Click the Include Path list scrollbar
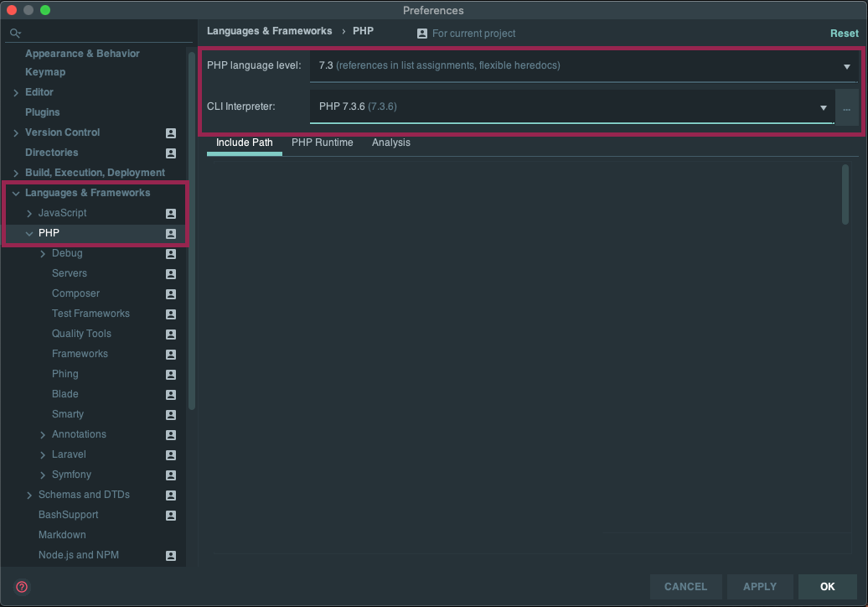 click(x=845, y=195)
